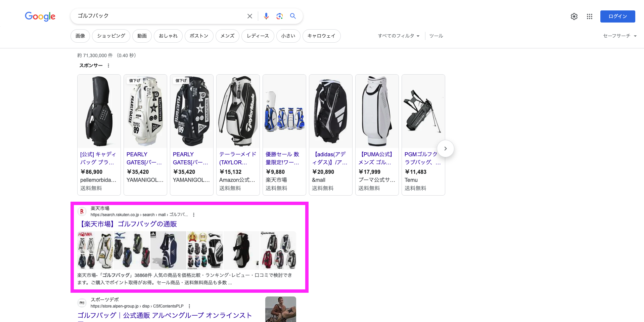The height and width of the screenshot is (322, 644).
Task: Select レディース filter chip
Action: tap(258, 36)
